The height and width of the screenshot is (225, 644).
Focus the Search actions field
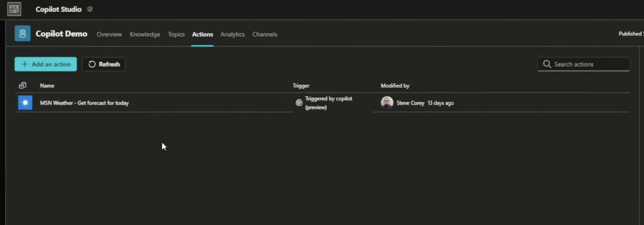point(588,64)
